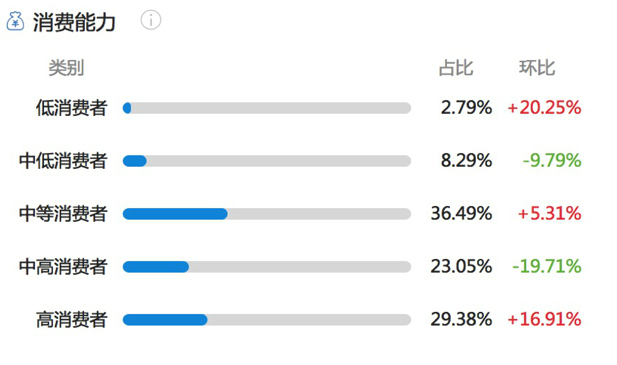Click the -19.71% green change value
This screenshot has height=365, width=617.
click(x=547, y=267)
